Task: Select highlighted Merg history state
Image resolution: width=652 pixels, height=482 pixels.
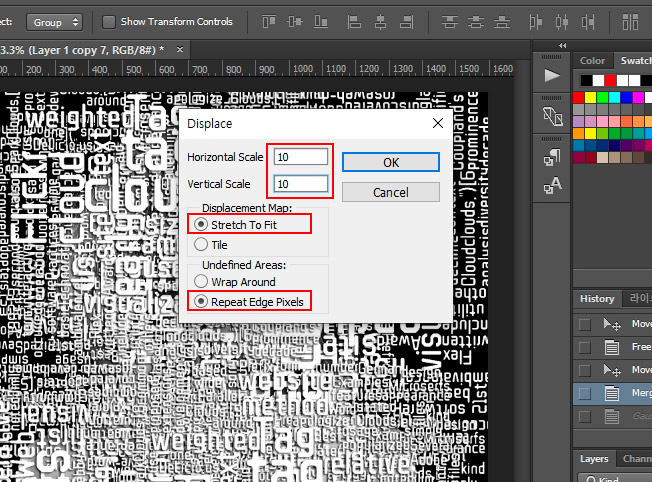Action: coord(612,393)
